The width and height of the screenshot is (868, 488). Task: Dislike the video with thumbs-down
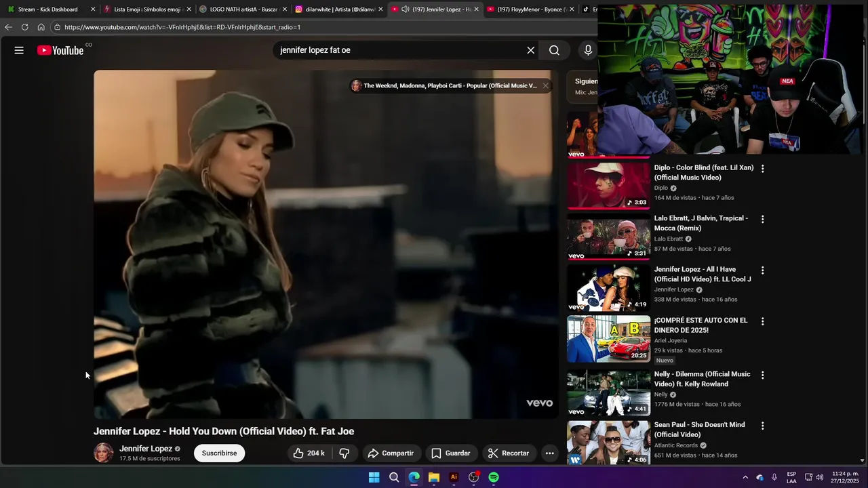344,453
